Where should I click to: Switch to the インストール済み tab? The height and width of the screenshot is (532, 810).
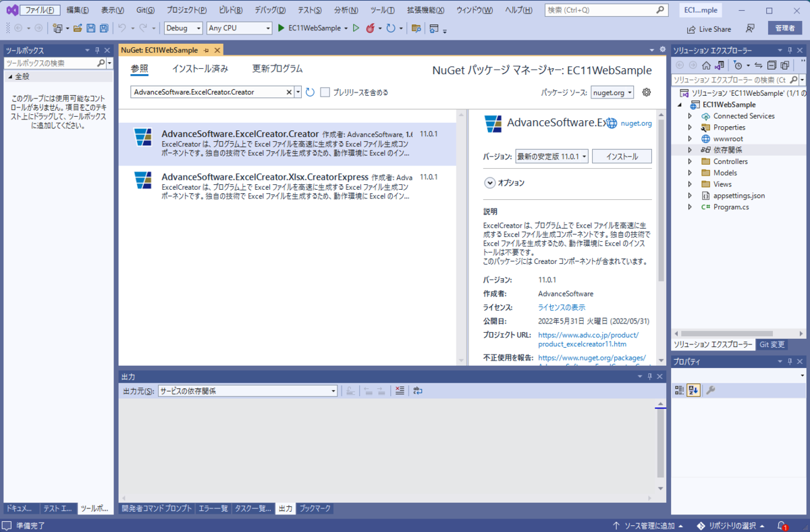point(200,69)
